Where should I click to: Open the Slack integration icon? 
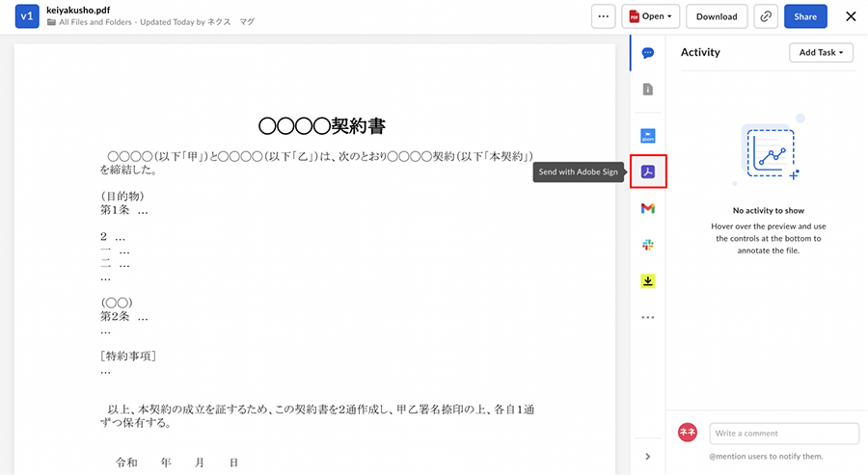648,245
